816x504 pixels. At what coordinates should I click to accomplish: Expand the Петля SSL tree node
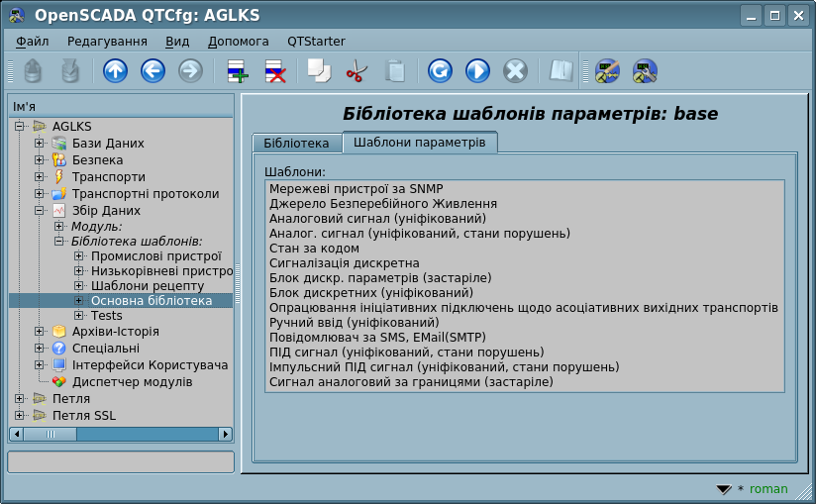(20, 416)
